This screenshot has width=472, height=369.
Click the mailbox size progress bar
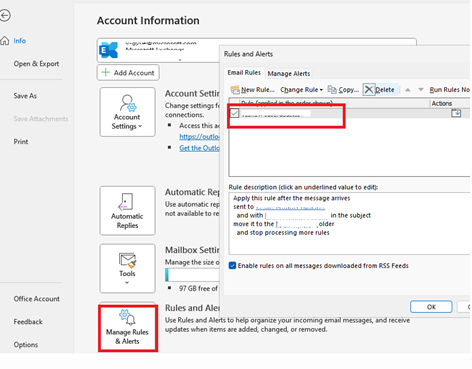(x=192, y=275)
